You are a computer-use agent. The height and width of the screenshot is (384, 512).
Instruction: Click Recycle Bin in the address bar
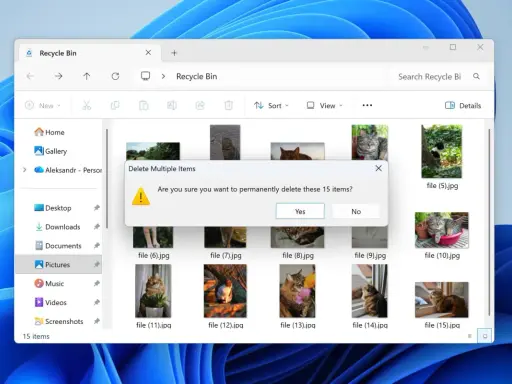click(197, 76)
